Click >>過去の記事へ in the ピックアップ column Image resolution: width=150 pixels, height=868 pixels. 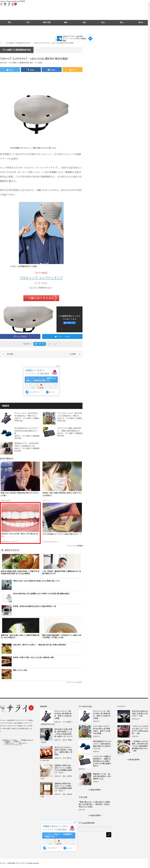134,759
